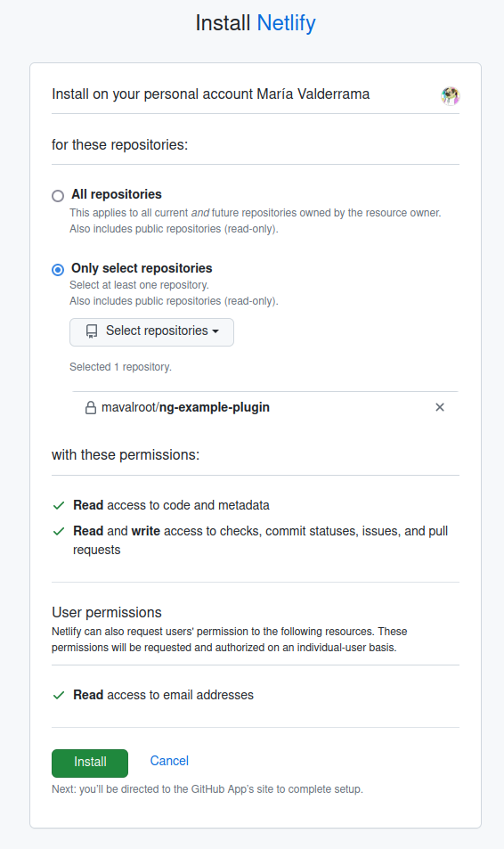504x849 pixels.
Task: Click the Cancel link
Action: click(x=169, y=761)
